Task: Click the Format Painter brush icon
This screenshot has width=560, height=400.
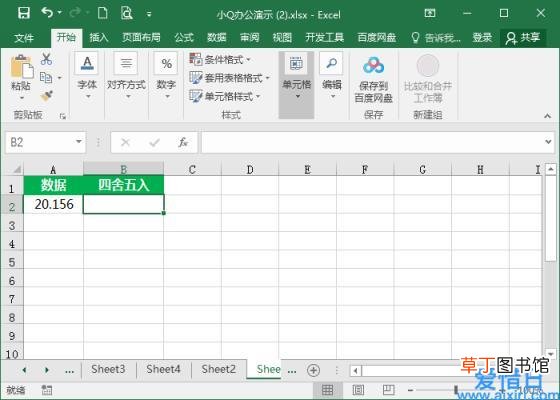Action: click(46, 96)
